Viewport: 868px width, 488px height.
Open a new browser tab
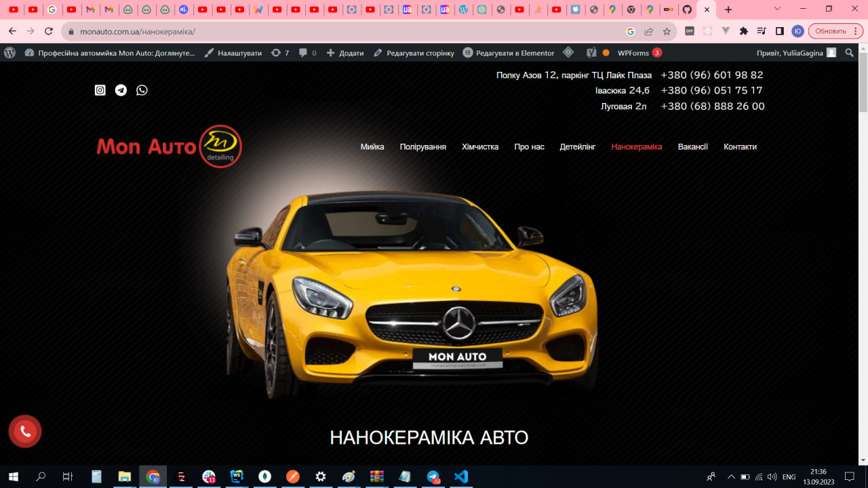point(728,9)
